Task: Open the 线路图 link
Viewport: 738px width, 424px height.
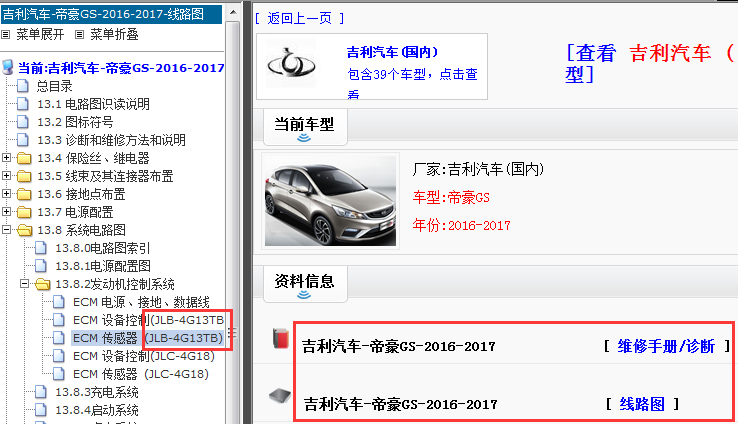Action: 642,404
